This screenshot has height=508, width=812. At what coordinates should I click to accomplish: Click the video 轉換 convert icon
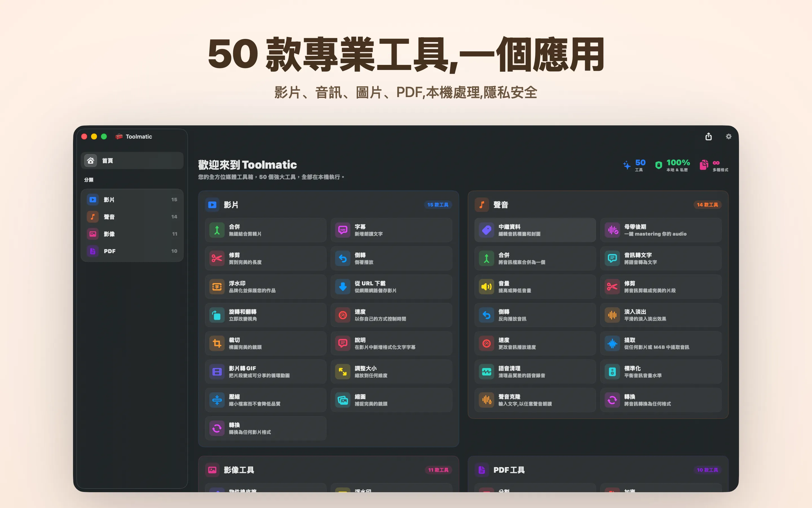click(217, 428)
